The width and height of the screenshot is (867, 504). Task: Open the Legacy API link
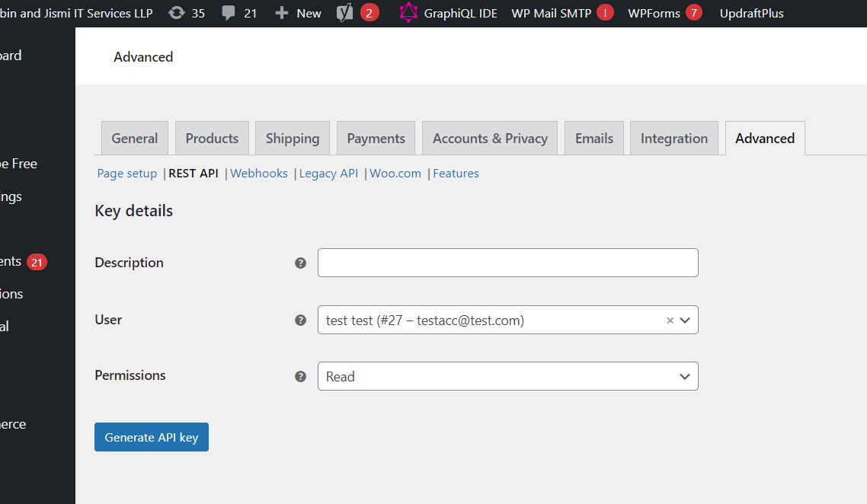pos(328,174)
